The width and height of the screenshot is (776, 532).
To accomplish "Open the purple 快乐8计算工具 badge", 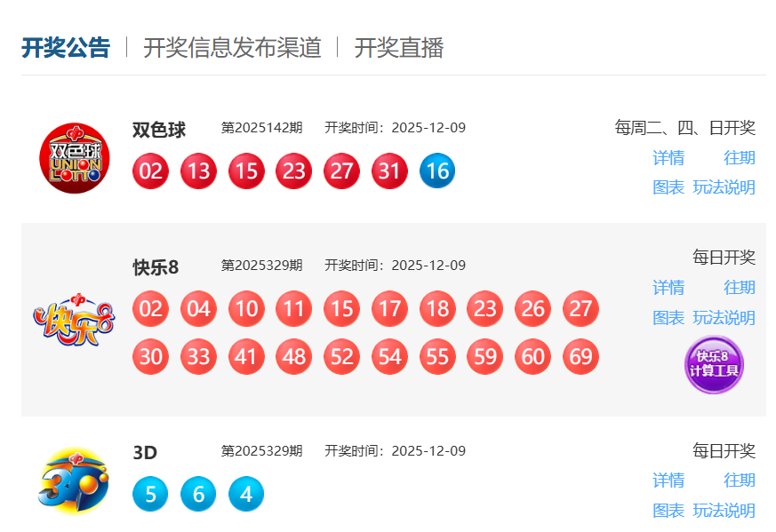I will pos(714,365).
